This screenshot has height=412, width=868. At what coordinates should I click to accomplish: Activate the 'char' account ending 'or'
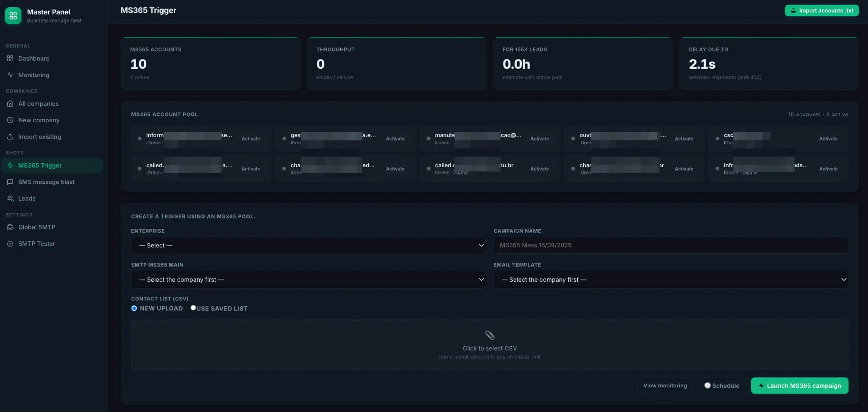click(684, 169)
